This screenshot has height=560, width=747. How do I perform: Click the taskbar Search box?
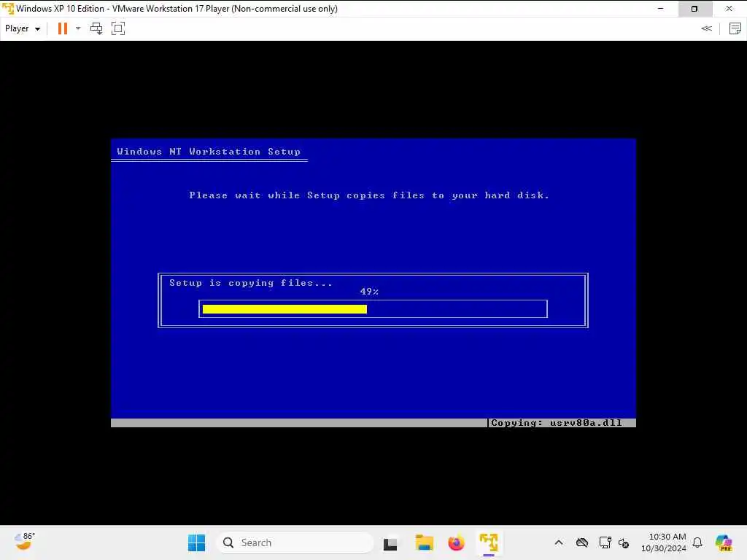point(295,542)
